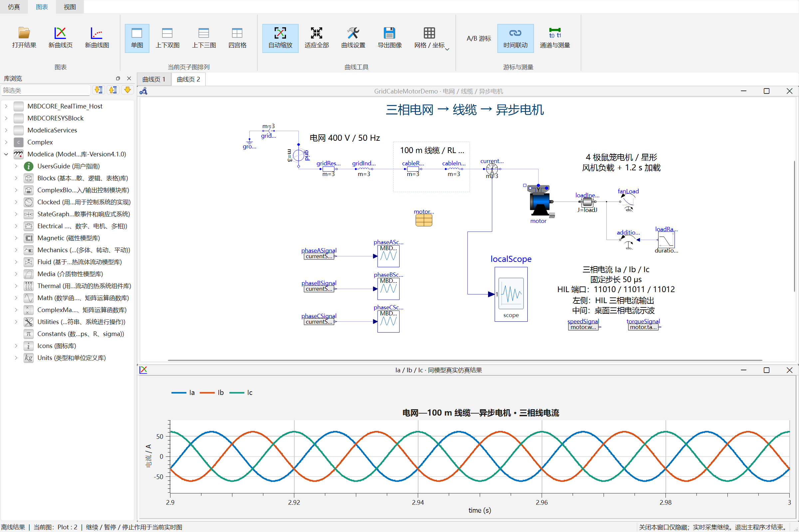Select the 曲线页 1 tab
Viewport: 799px width, 532px height.
click(154, 80)
